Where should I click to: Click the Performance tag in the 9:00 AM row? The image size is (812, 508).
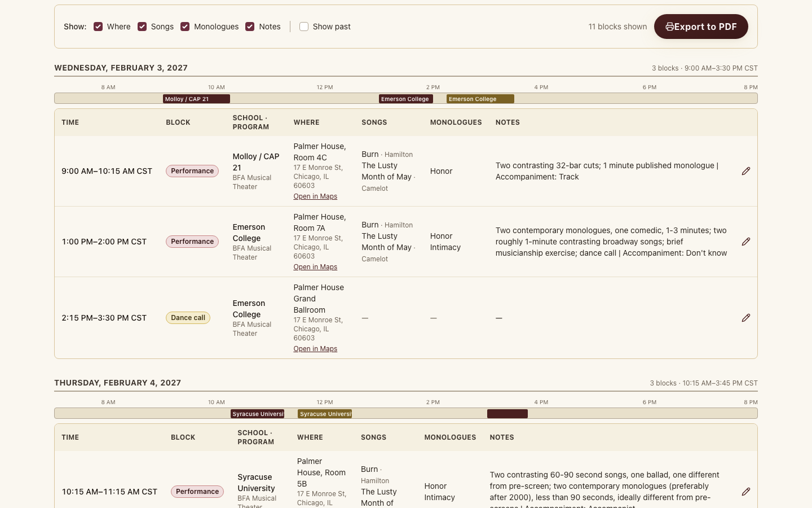(192, 171)
